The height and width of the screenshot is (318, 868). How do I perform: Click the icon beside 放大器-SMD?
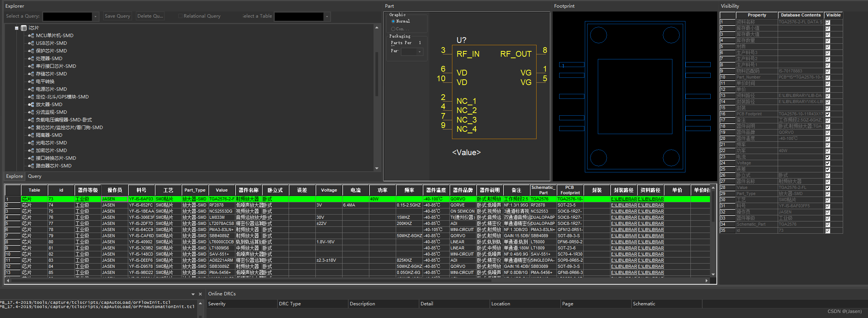pos(31,105)
